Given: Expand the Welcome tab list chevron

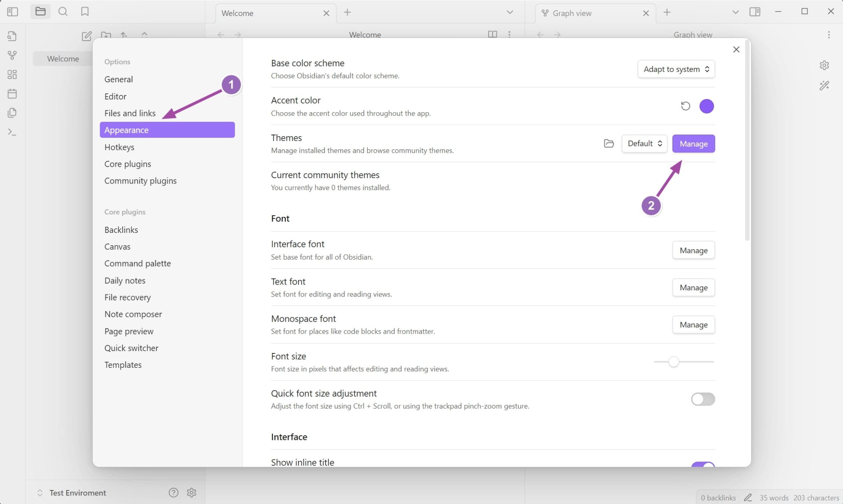Looking at the screenshot, I should click(x=510, y=13).
